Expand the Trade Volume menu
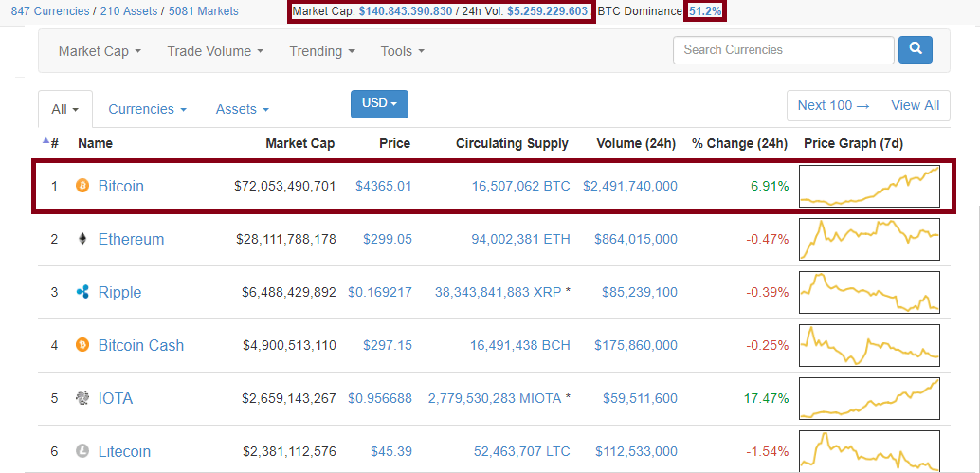 tap(215, 51)
